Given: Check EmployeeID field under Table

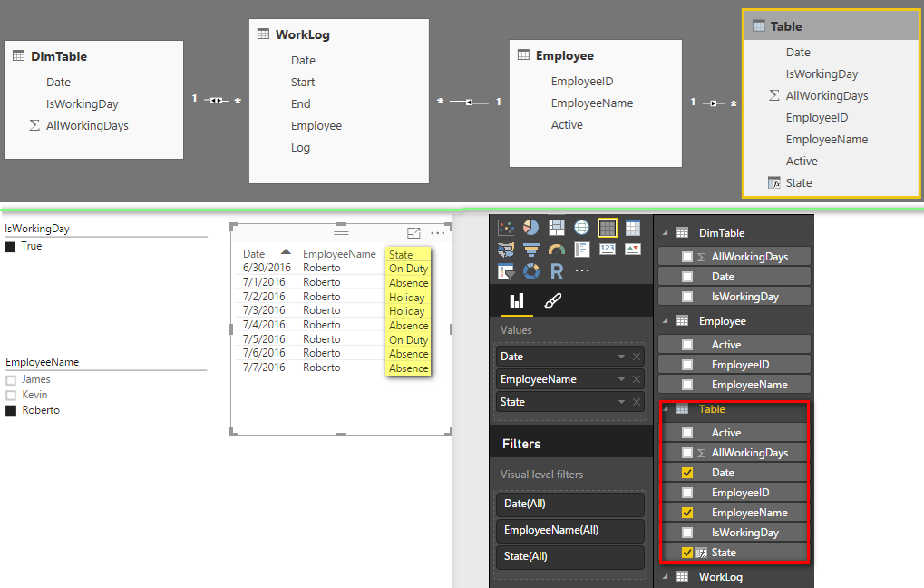Looking at the screenshot, I should 687,493.
